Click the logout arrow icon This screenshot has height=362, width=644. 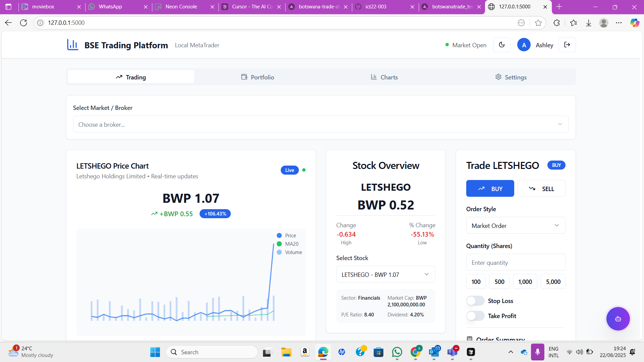click(567, 45)
